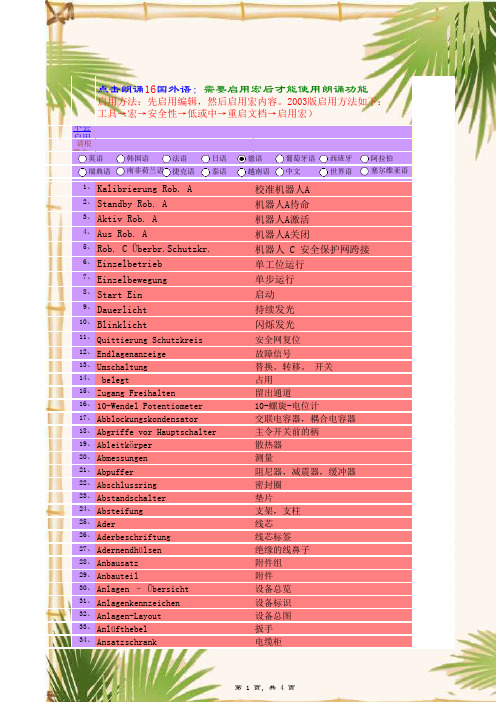Click the term 'Absteifung'
This screenshot has width=496, height=702.
pos(120,511)
